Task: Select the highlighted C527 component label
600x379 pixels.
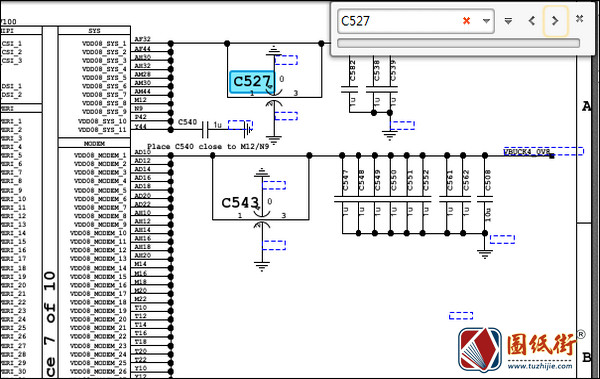Action: coord(252,82)
